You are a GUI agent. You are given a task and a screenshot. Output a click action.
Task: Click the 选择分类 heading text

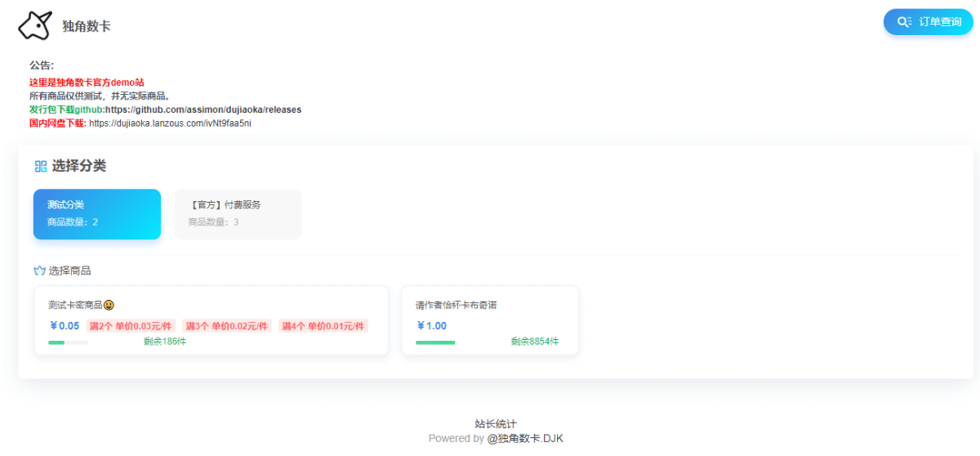tap(79, 166)
